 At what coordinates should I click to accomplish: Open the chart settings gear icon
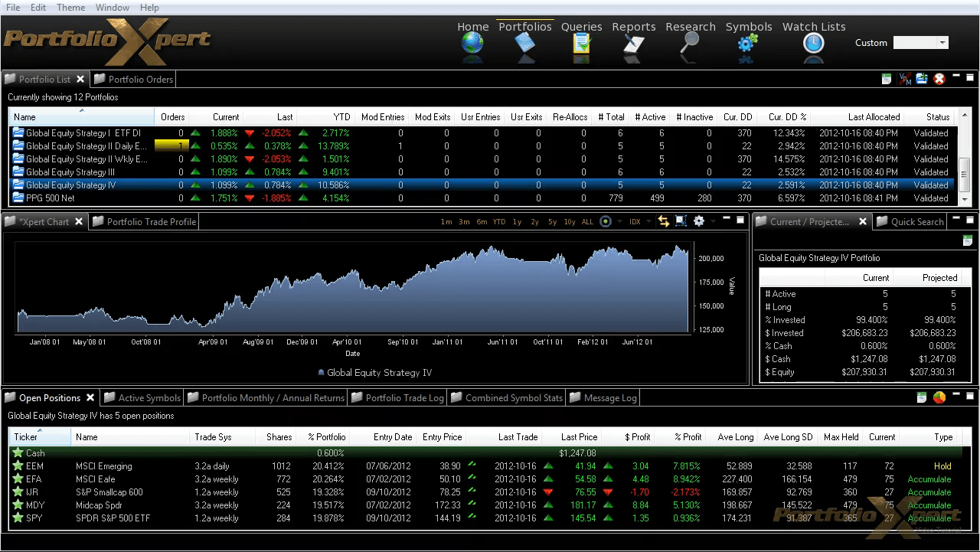point(699,221)
